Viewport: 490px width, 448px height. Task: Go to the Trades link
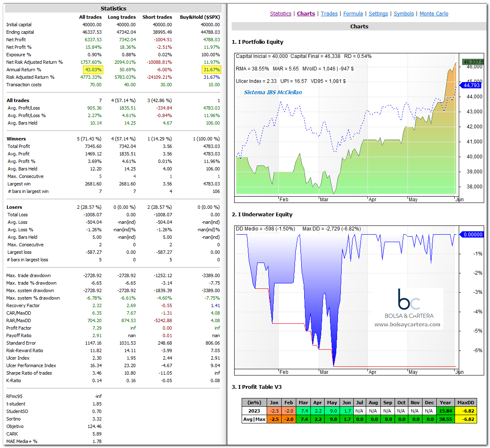(329, 13)
